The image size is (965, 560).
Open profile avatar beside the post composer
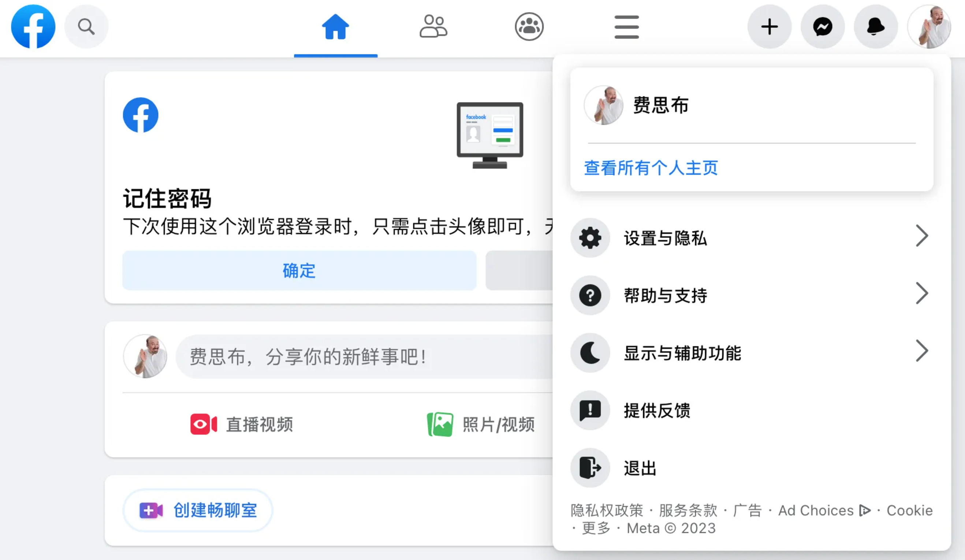[x=145, y=356]
